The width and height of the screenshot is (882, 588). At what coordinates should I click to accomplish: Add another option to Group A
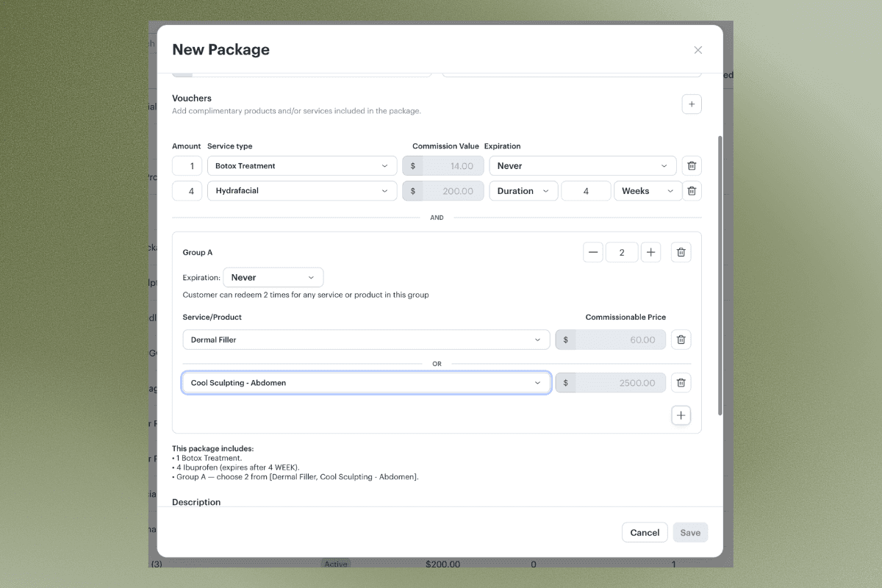[681, 415]
